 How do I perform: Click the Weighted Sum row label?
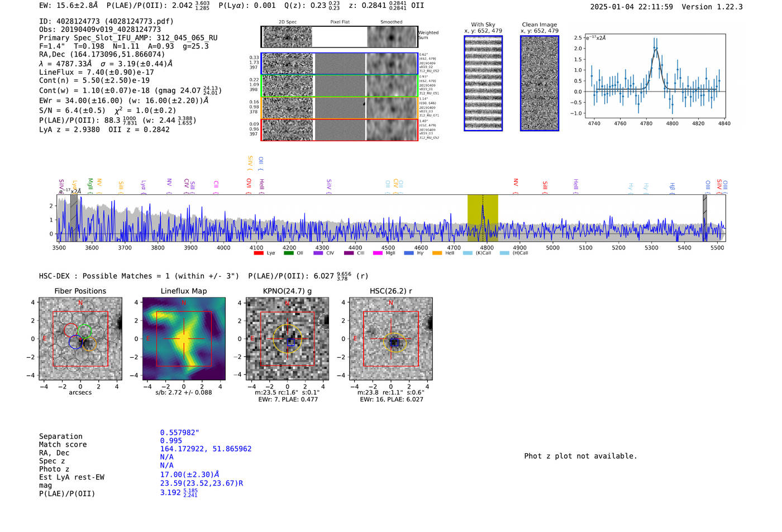click(x=428, y=35)
